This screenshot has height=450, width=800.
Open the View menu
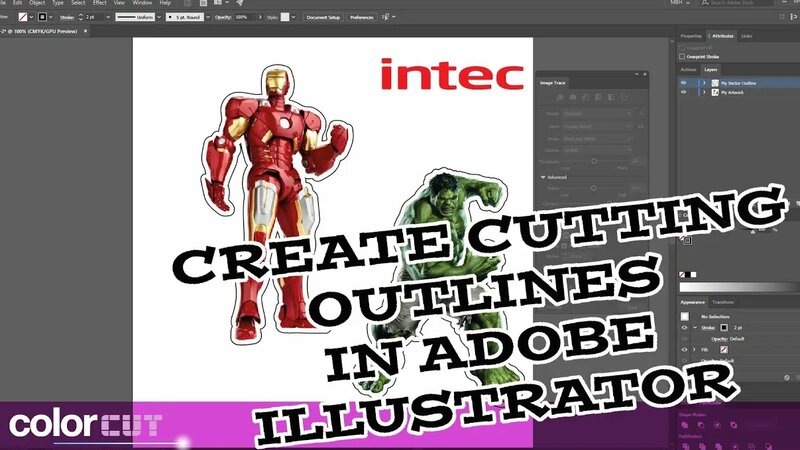[119, 3]
